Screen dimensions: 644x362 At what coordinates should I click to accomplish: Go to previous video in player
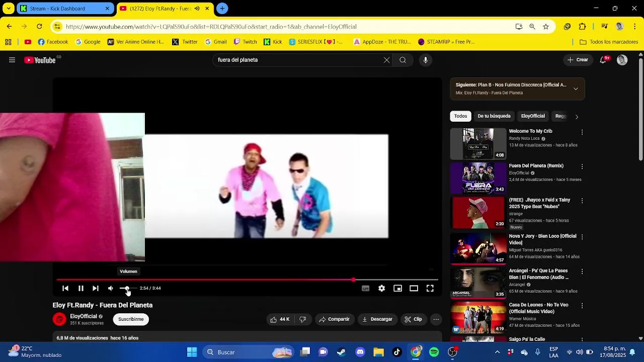click(65, 288)
